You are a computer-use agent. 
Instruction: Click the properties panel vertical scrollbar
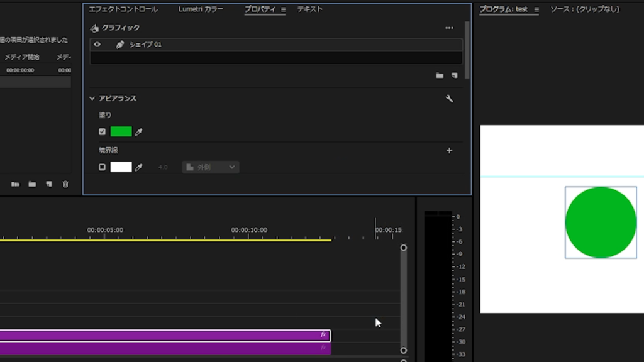pos(467,50)
